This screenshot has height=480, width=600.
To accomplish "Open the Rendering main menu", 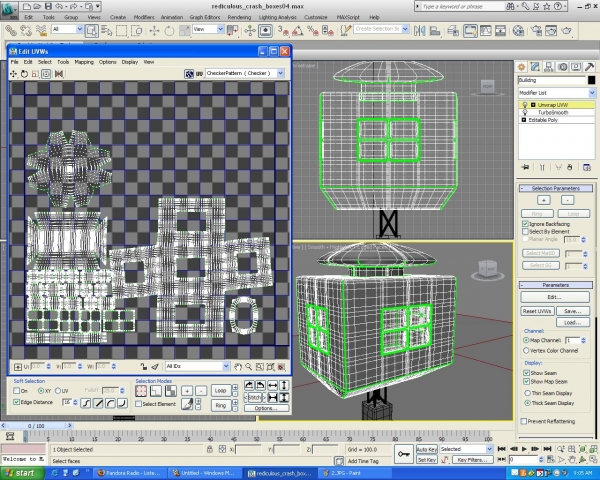I will [x=239, y=17].
